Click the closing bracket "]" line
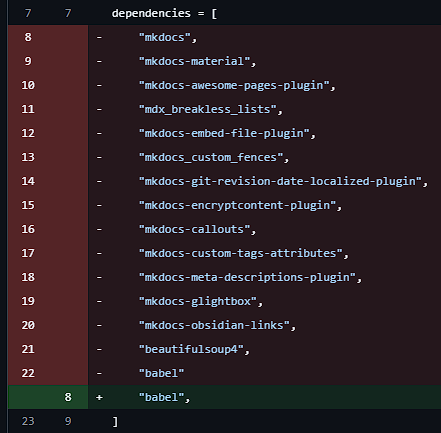 coord(115,421)
